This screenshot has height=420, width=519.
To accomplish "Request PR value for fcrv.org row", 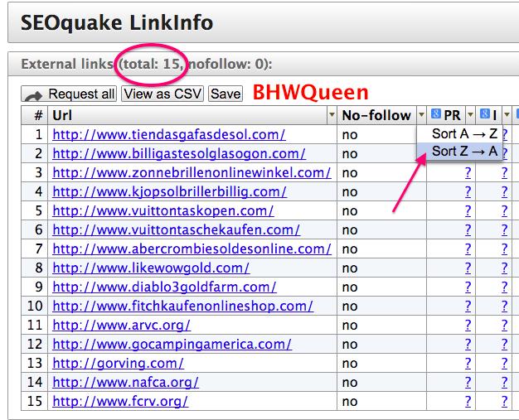I will [x=468, y=402].
